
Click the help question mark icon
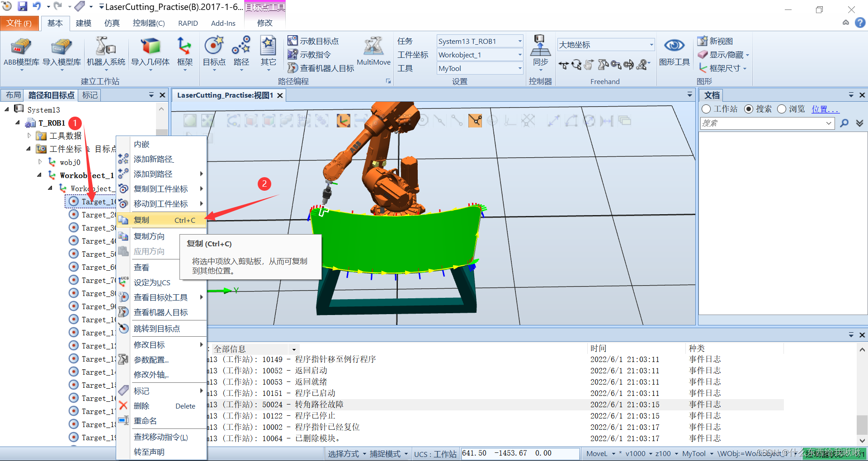click(x=860, y=23)
